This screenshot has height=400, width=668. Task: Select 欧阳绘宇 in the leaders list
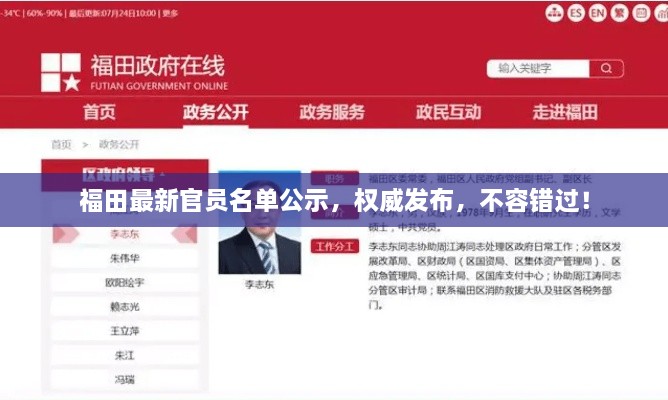coord(125,282)
